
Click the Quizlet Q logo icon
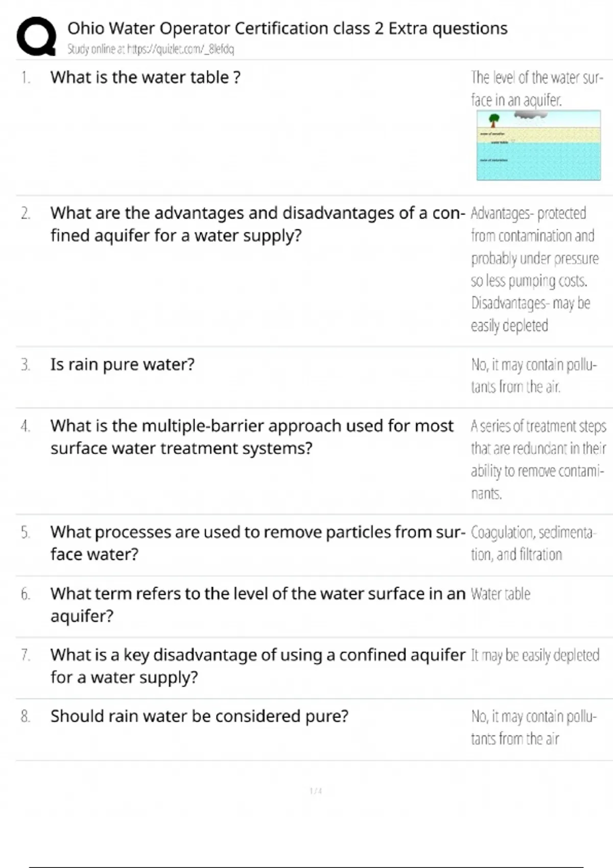[x=36, y=36]
